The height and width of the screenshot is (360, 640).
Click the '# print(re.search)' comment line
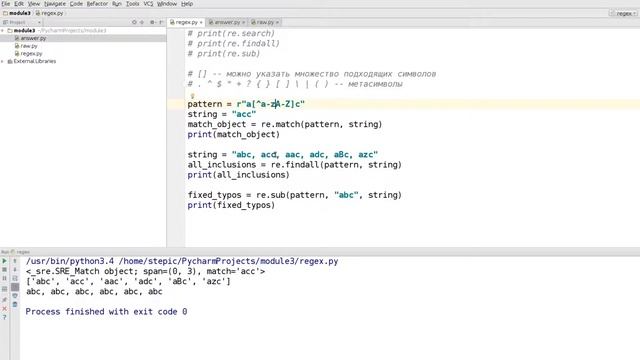click(231, 33)
